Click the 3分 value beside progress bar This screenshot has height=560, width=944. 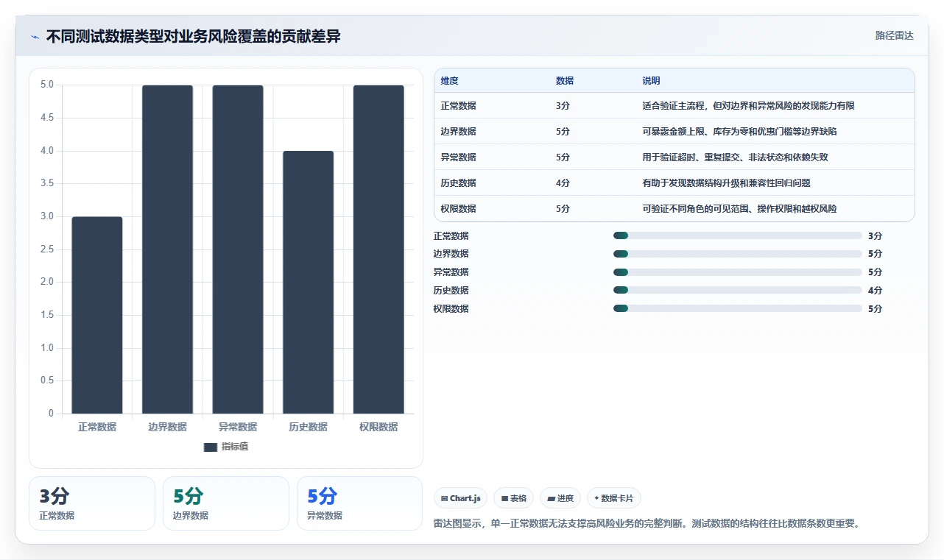875,236
